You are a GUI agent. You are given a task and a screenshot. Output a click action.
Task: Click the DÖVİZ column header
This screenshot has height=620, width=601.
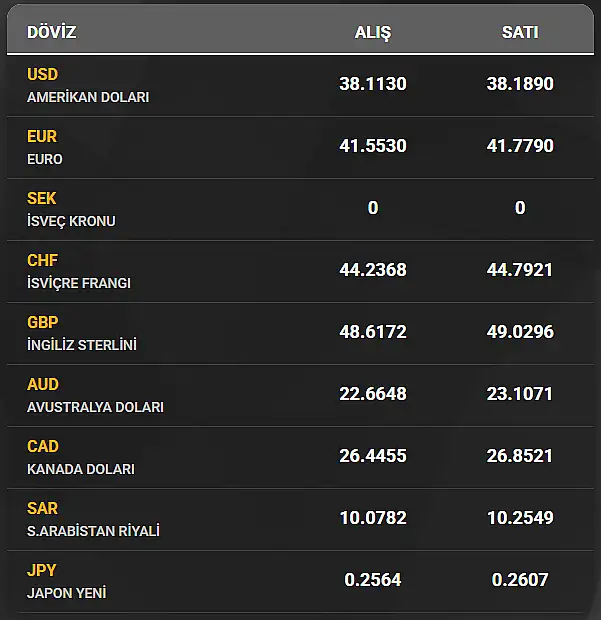[52, 32]
